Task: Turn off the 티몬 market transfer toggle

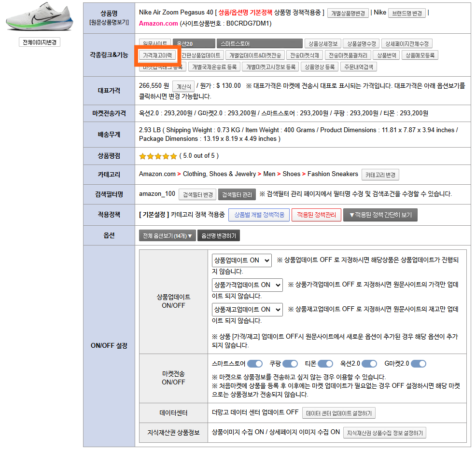Action: point(325,364)
